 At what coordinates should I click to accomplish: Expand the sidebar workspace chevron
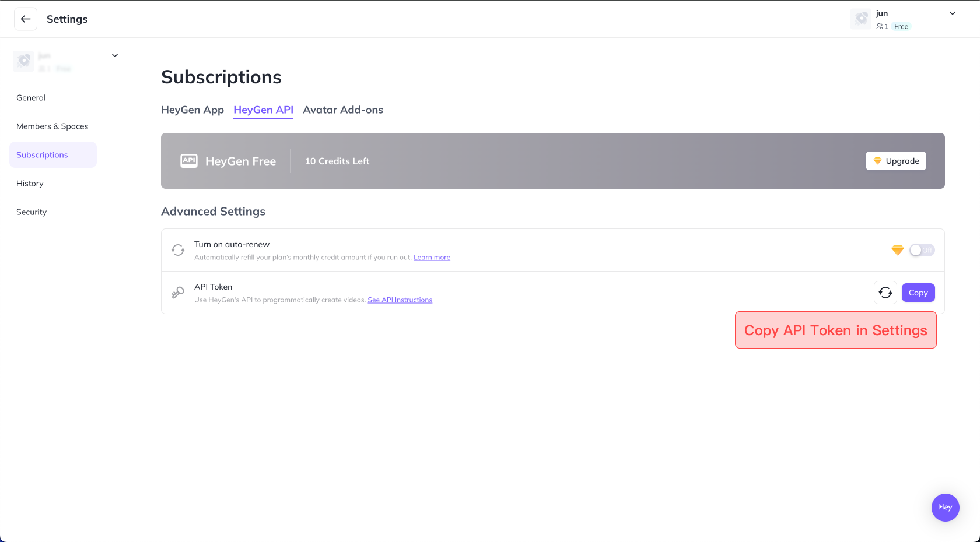coord(115,55)
